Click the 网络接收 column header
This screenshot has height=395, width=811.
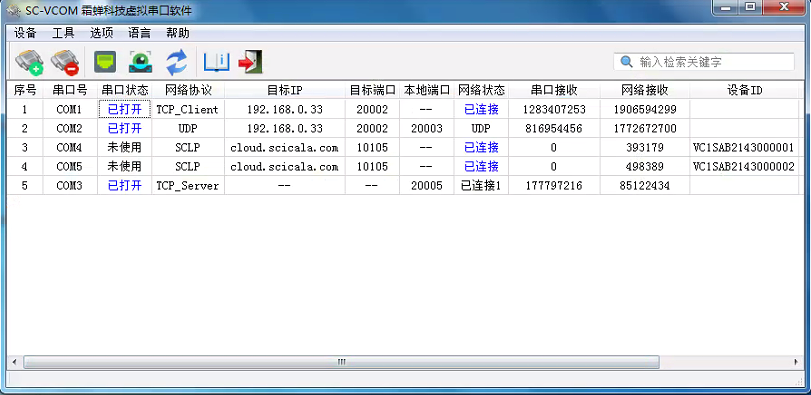tap(645, 90)
